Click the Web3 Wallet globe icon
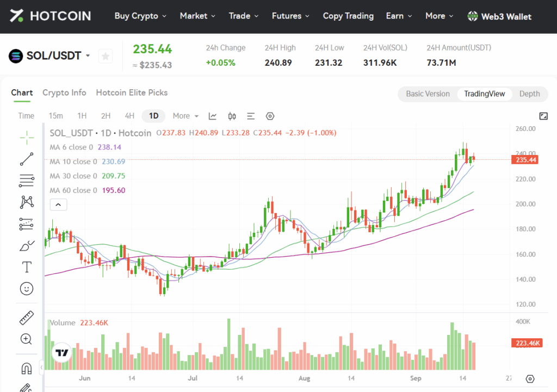Image resolution: width=557 pixels, height=392 pixels. (473, 16)
